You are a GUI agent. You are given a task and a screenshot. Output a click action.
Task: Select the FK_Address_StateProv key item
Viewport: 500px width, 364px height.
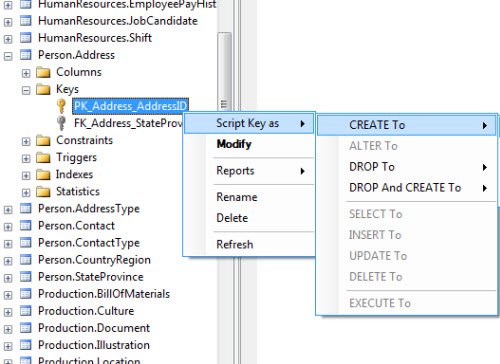tap(128, 123)
